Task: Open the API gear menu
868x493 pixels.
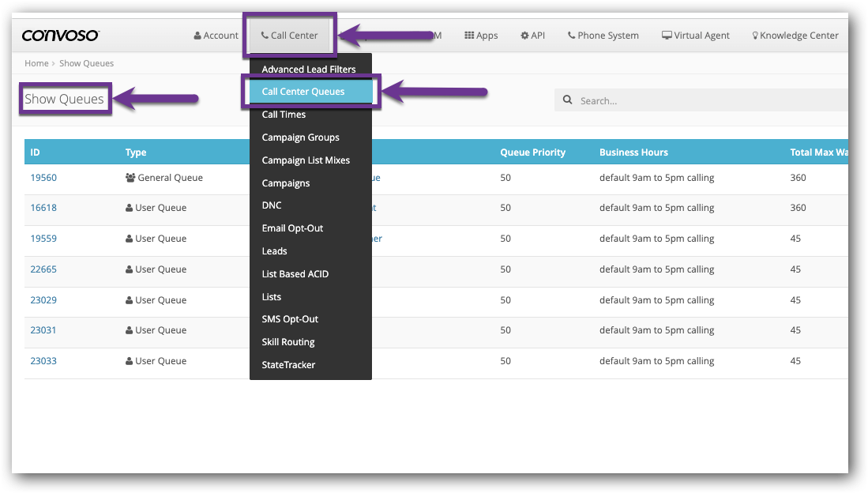Action: point(532,36)
